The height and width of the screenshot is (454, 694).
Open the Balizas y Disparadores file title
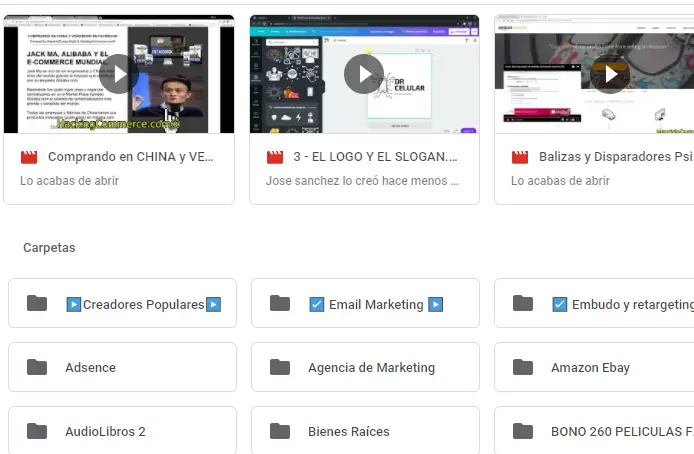coord(616,157)
